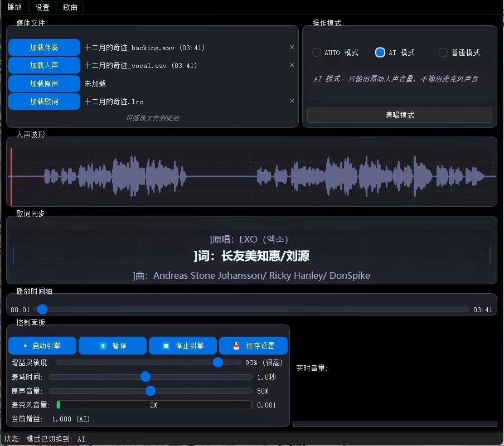Viewport: 504px width, 446px height.
Task: Switch to the 设置 tab
Action: pos(42,7)
